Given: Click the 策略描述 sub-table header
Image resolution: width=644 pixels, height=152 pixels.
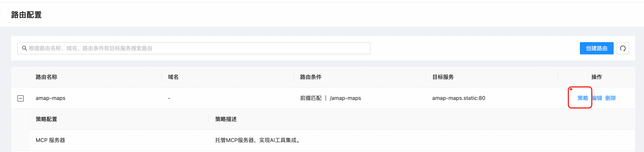Looking at the screenshot, I should tap(226, 119).
